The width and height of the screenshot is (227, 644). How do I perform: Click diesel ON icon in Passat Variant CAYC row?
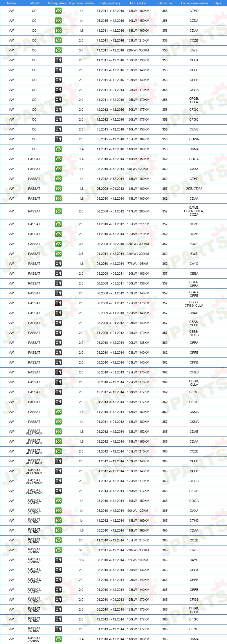(58, 560)
